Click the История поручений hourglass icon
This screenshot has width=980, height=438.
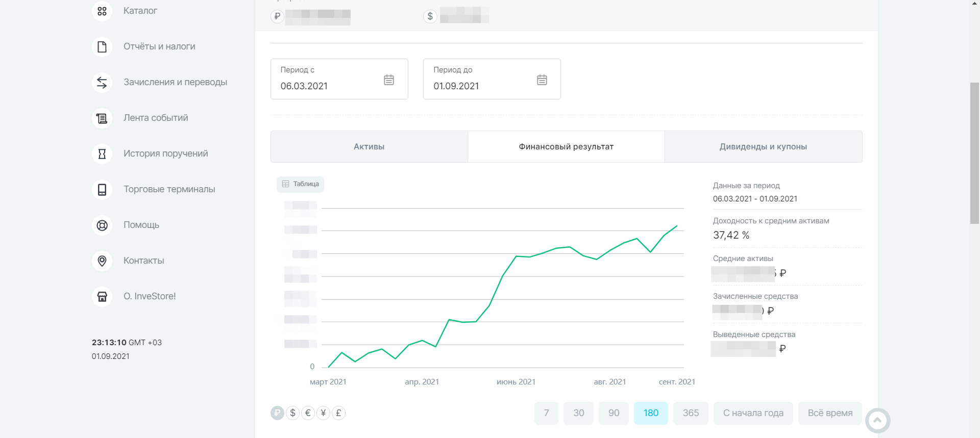pyautogui.click(x=102, y=153)
